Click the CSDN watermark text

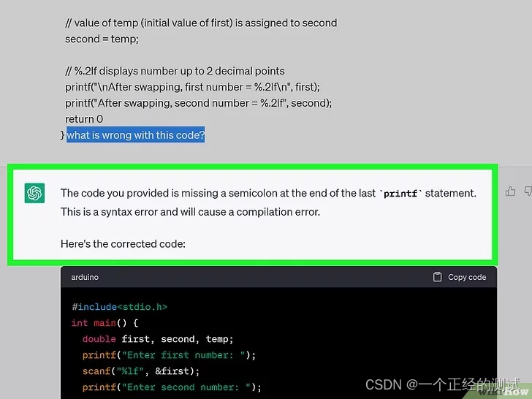click(x=442, y=384)
